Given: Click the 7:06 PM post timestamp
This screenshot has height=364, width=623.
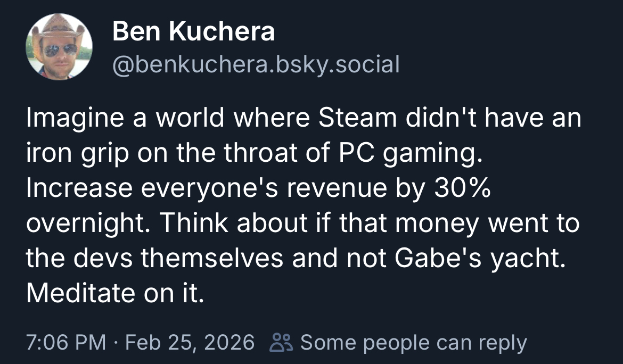Looking at the screenshot, I should (66, 342).
